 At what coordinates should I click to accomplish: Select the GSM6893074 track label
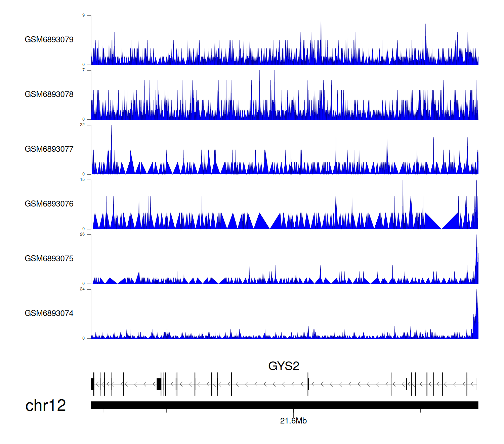49,313
